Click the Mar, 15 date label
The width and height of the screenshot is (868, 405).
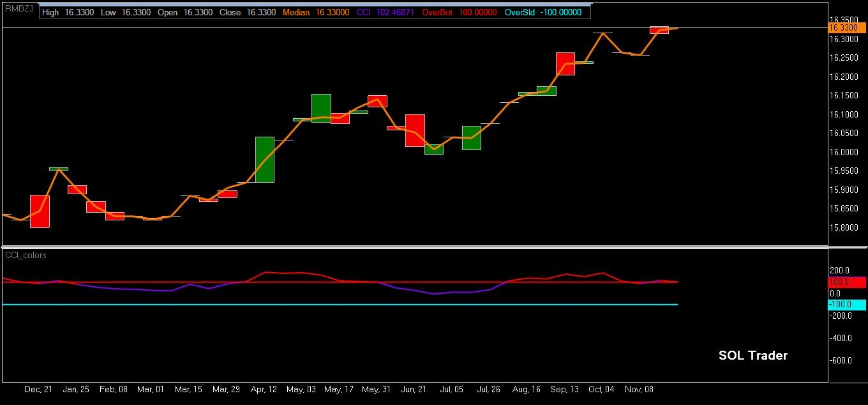pos(189,389)
